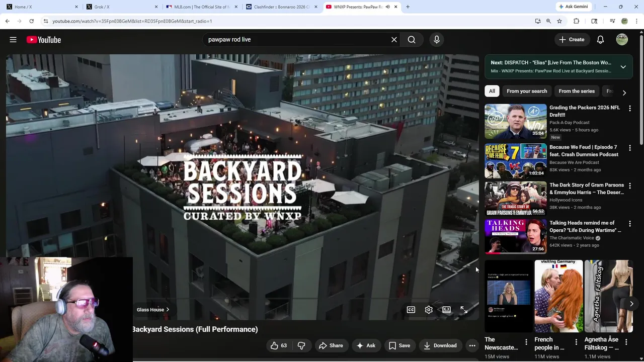Open options for Because We Feud video
644x362 pixels.
(x=629, y=148)
